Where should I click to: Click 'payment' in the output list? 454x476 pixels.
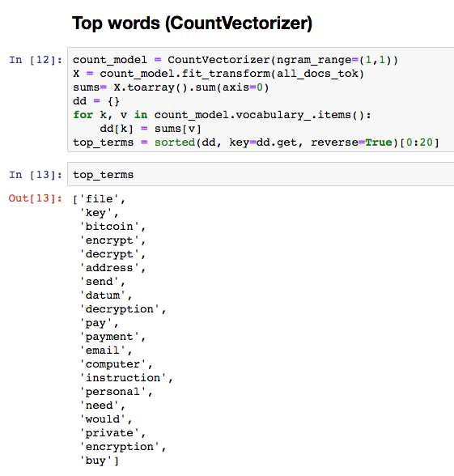click(x=109, y=337)
